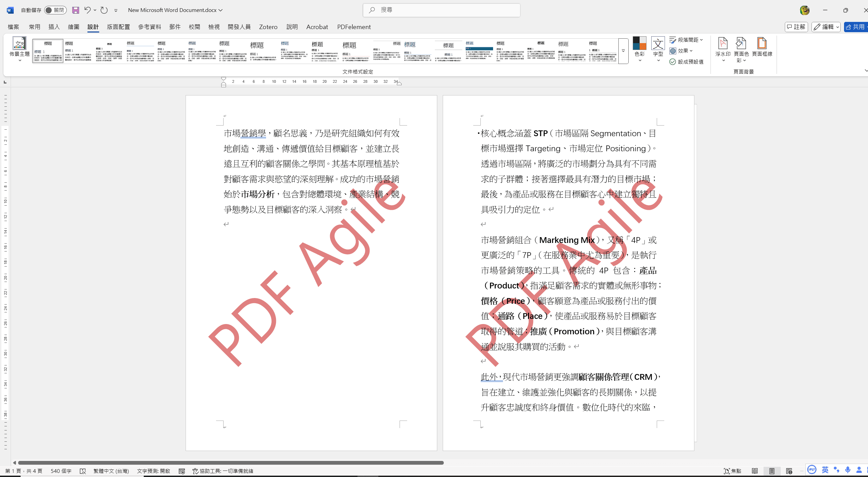Open the PDFelement tab
The width and height of the screenshot is (868, 477).
(x=354, y=27)
